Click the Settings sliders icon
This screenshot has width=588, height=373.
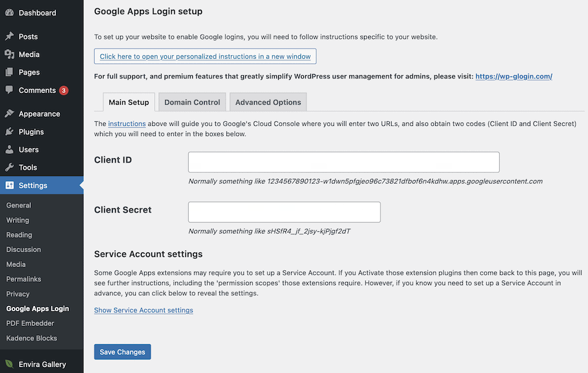(x=9, y=185)
